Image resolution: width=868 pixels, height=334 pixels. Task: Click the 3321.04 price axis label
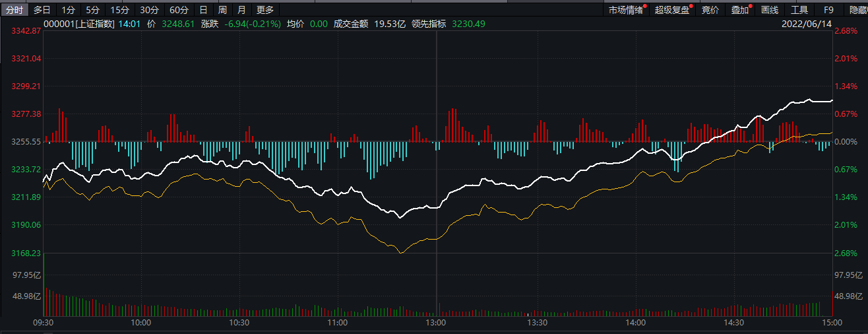pyautogui.click(x=26, y=59)
